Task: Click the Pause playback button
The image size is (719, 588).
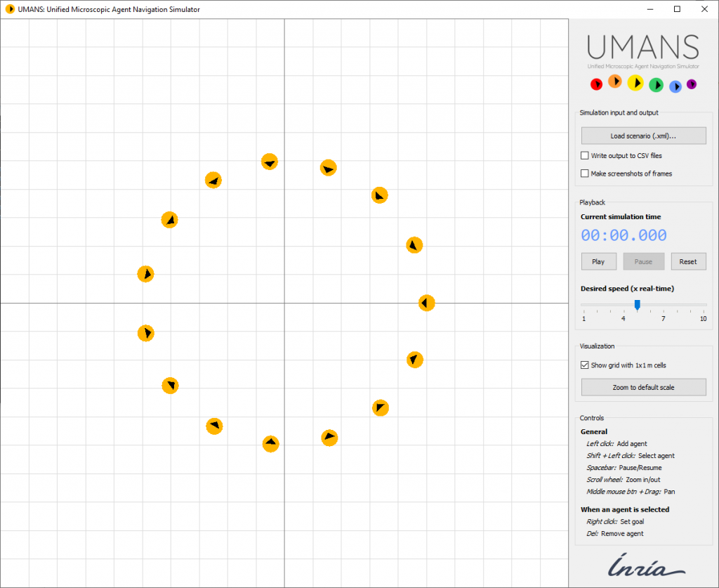Action: (x=643, y=261)
